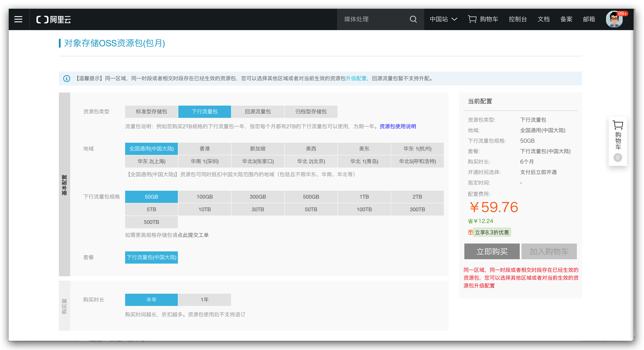
Task: Set purchase duration to 半年
Action: [x=151, y=300]
